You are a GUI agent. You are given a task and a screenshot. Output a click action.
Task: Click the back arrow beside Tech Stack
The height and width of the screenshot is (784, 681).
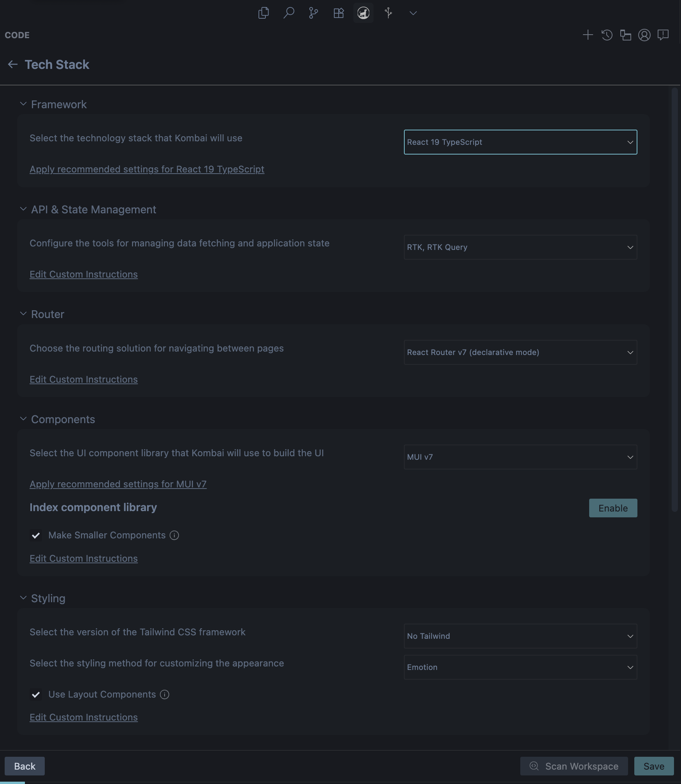click(x=13, y=64)
